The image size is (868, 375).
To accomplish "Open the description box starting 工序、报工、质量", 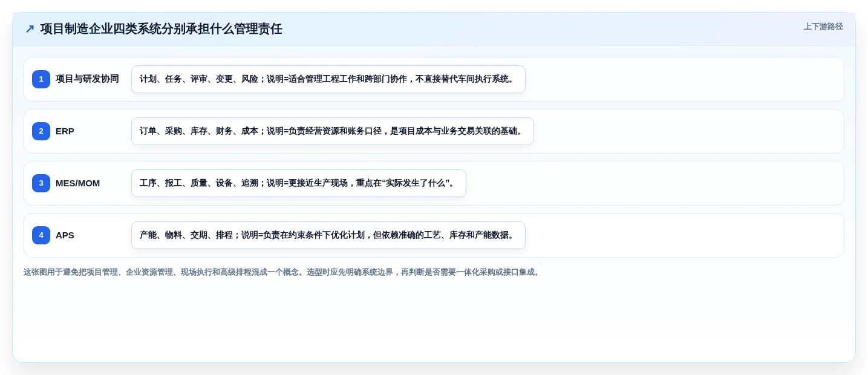I will (x=299, y=183).
